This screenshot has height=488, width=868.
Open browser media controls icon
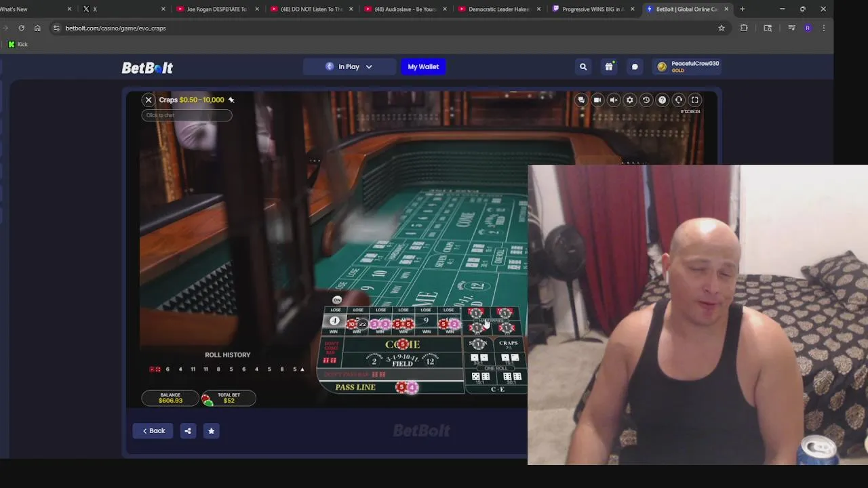[791, 28]
